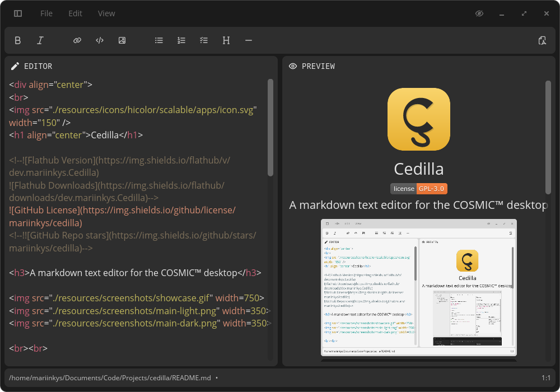Click the showcase screenshot in the preview
This screenshot has height=392, width=560.
coord(418,287)
